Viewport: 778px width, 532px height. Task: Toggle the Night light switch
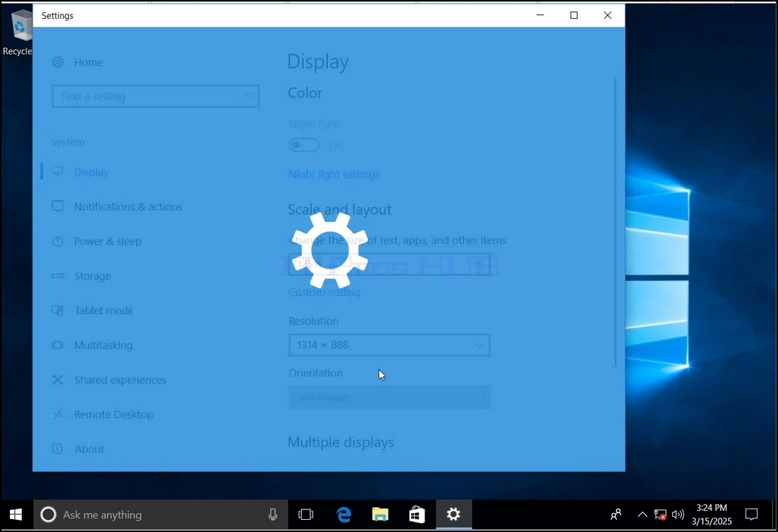pos(304,145)
